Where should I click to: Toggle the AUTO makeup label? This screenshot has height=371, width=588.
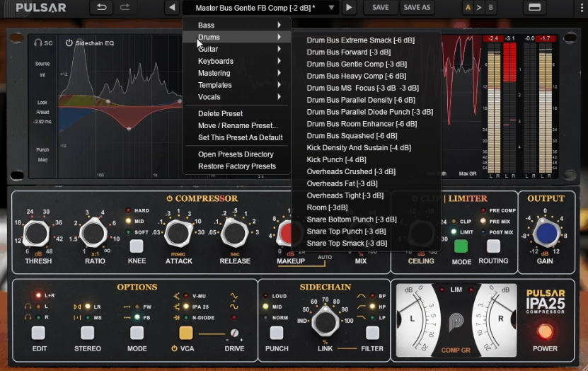[325, 257]
